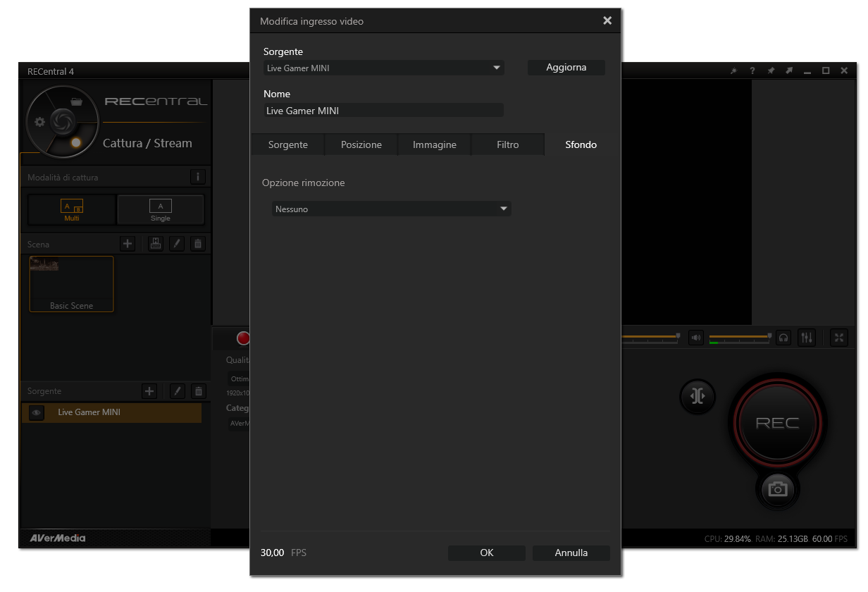This screenshot has height=592, width=868.
Task: Open the Opzione rimozione Nessuno dropdown
Action: pos(392,209)
